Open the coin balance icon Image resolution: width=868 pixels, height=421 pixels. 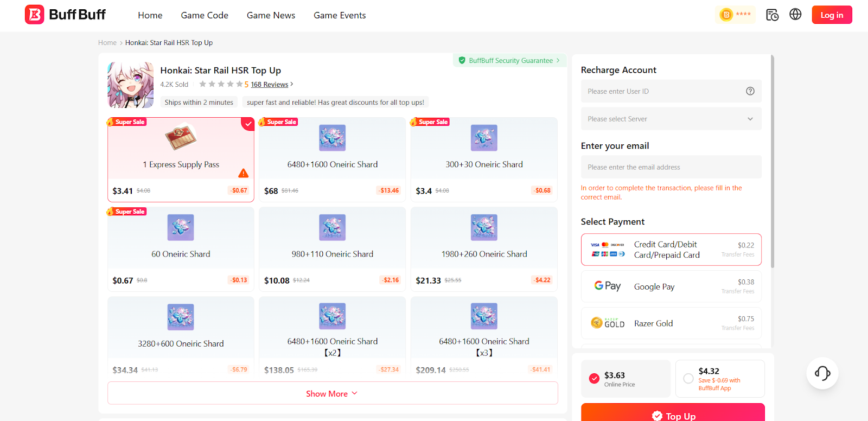tap(726, 15)
